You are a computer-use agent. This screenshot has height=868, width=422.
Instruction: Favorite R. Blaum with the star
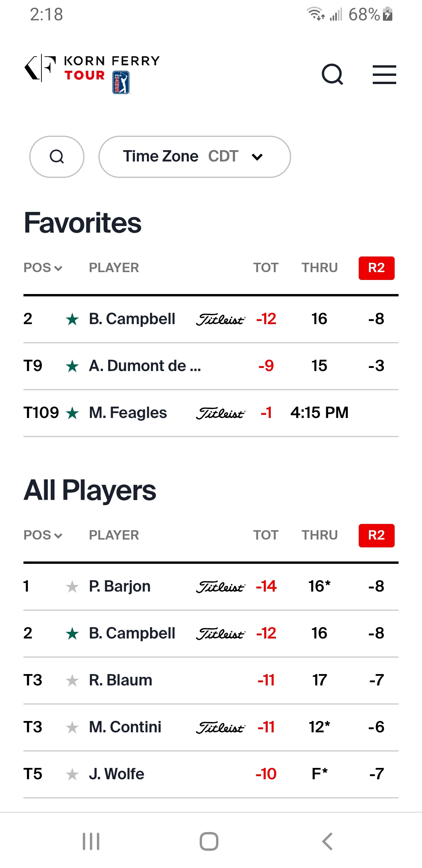72,681
